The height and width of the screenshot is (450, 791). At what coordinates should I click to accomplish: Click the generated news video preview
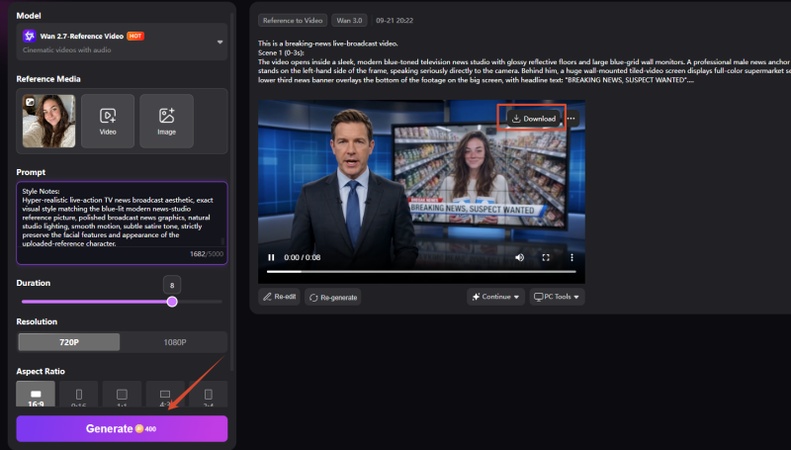(421, 192)
